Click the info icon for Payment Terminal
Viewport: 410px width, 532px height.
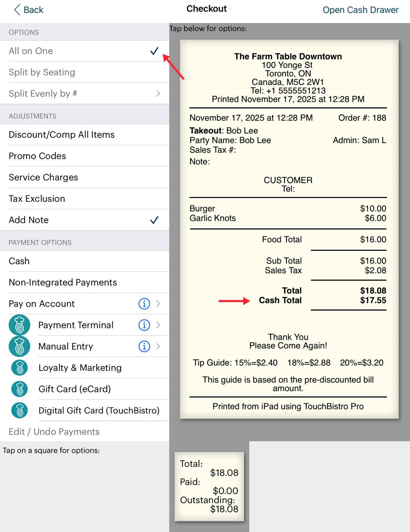(144, 325)
